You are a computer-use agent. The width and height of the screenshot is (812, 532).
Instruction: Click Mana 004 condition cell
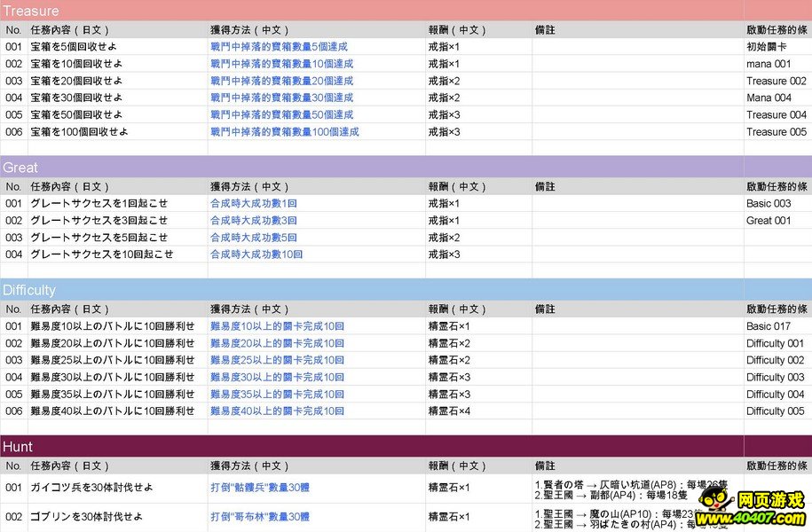(x=777, y=98)
